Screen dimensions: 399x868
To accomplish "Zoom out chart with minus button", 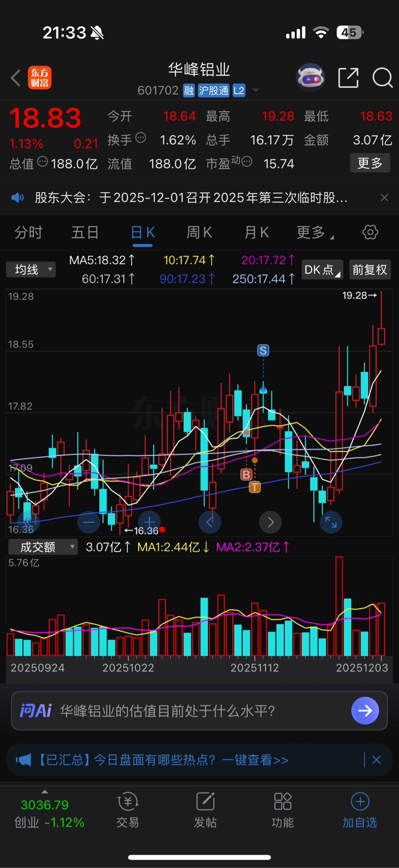I will pyautogui.click(x=88, y=522).
